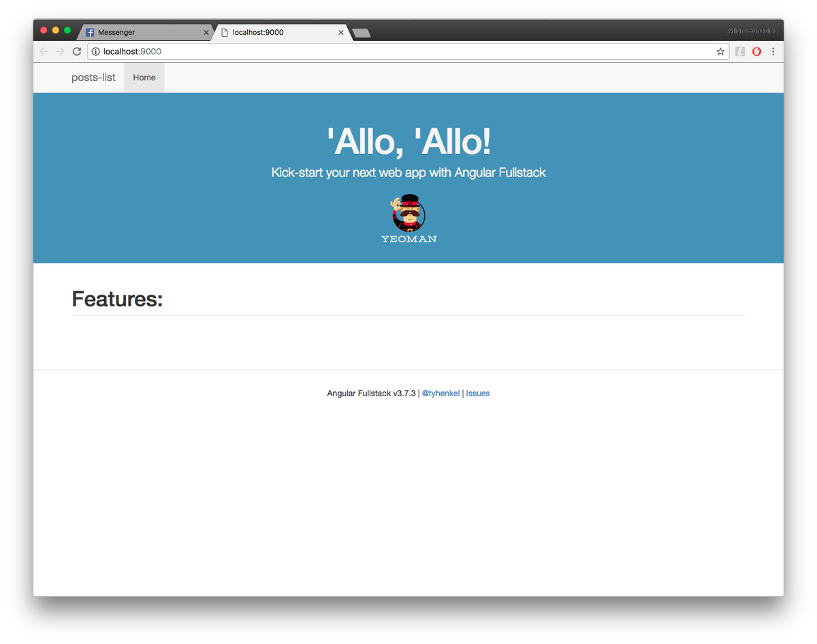Click the user profile name in title bar
Screen dimensions: 817x644
click(752, 31)
